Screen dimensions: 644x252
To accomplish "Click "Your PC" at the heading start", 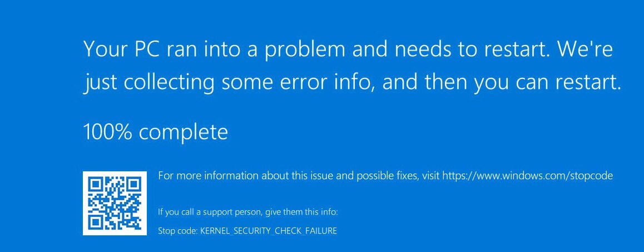I will pyautogui.click(x=115, y=50).
